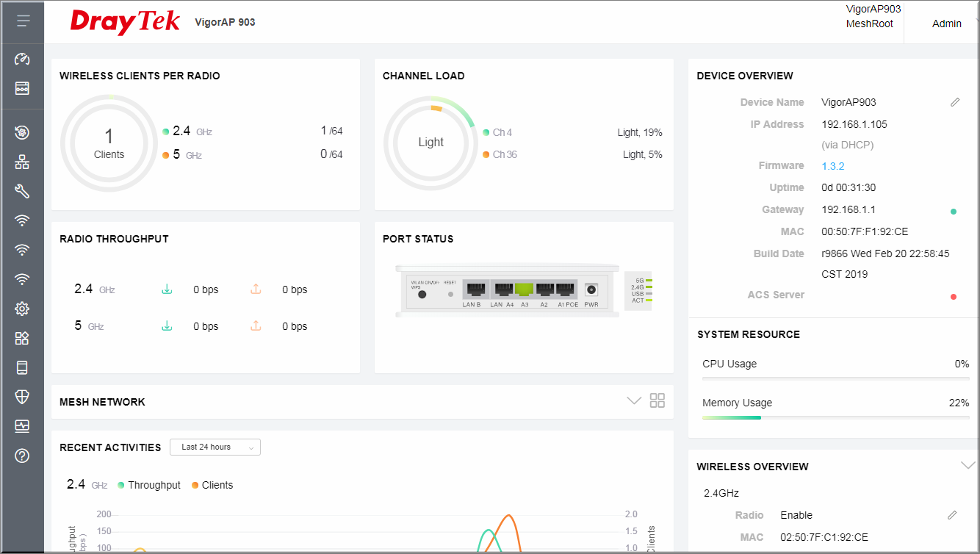Click wireless MAC 02:50:7F:C1:92:CE

click(824, 537)
